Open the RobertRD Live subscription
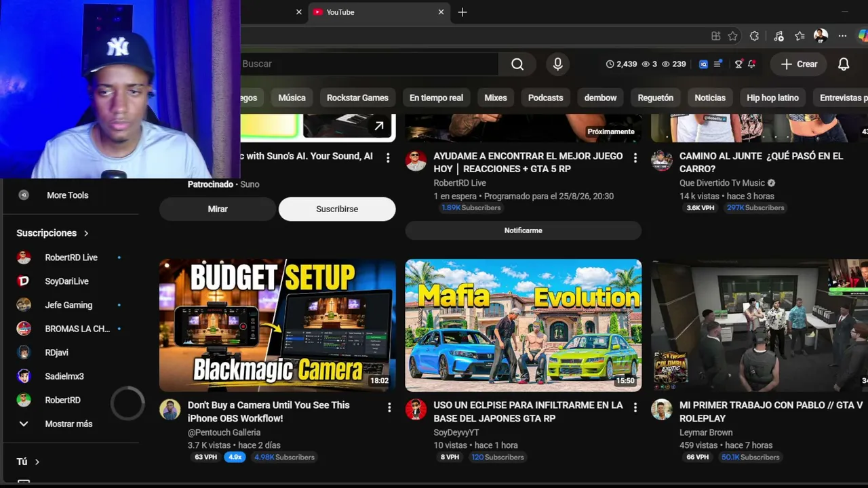Image resolution: width=868 pixels, height=488 pixels. tap(71, 258)
